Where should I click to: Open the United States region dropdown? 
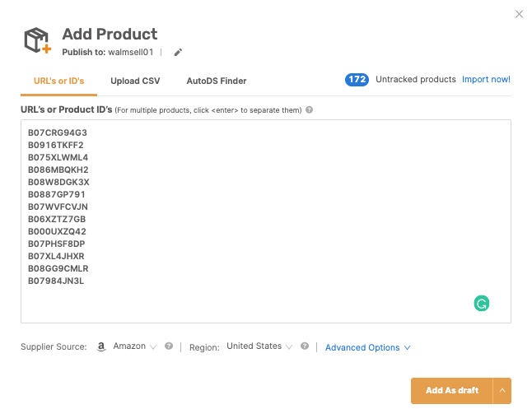pyautogui.click(x=259, y=346)
